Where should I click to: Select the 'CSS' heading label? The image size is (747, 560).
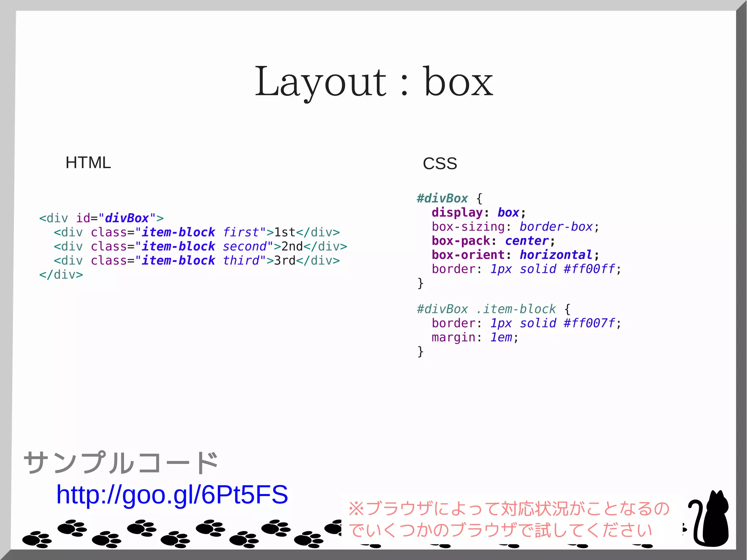[440, 163]
